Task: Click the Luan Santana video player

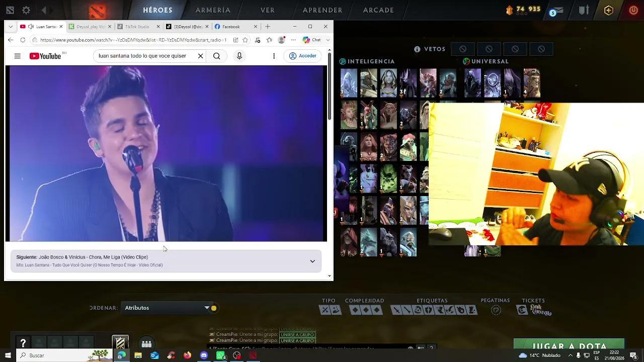Action: coord(166,154)
